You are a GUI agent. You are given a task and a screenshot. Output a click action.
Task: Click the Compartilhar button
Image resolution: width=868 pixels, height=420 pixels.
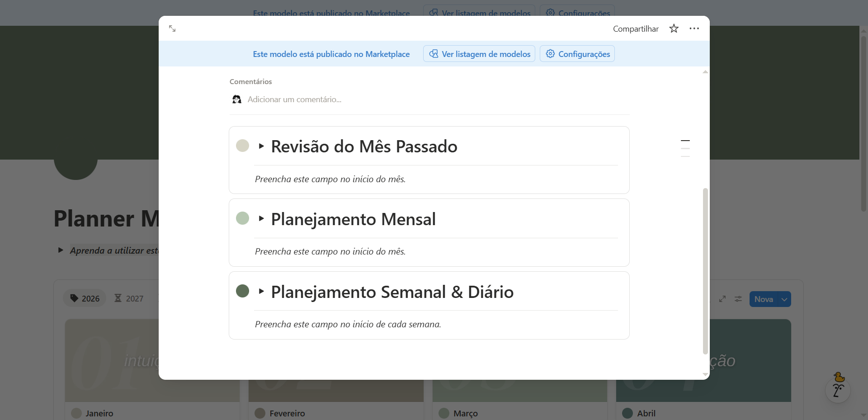click(636, 29)
